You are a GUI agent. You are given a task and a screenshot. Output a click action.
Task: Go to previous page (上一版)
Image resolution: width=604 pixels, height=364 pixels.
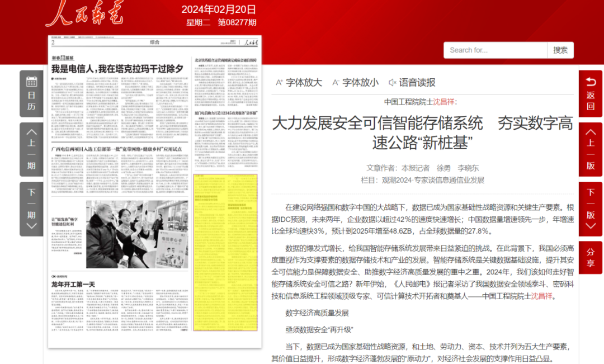coord(590,149)
